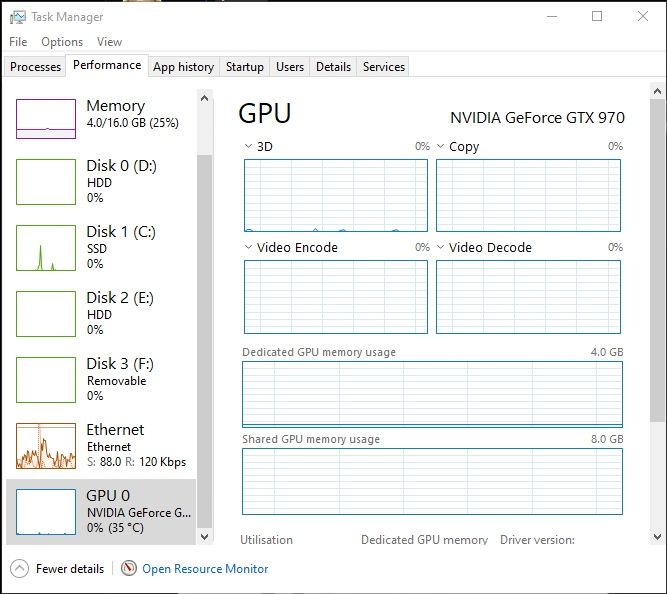The image size is (667, 594).
Task: Open the Copy graph engine dropdown
Action: [x=441, y=146]
